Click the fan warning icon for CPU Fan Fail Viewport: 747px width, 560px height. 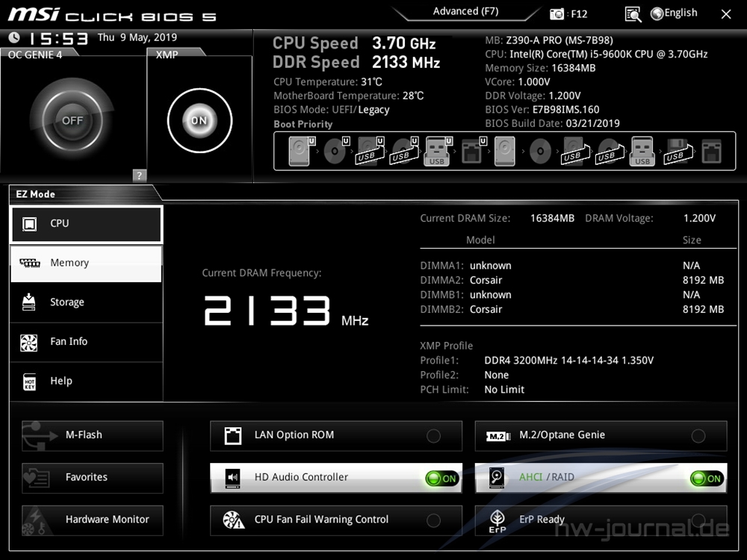(233, 520)
